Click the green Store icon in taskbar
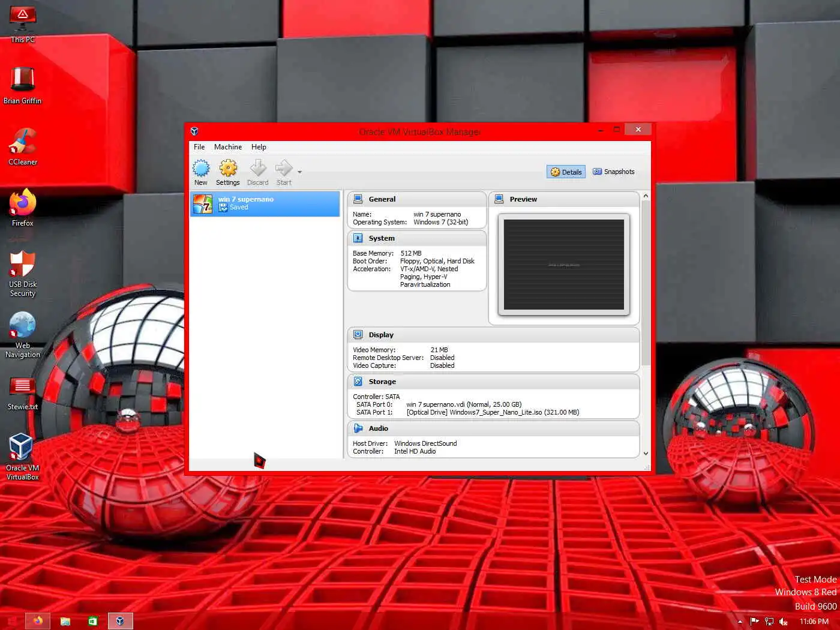This screenshot has width=840, height=630. click(x=92, y=621)
